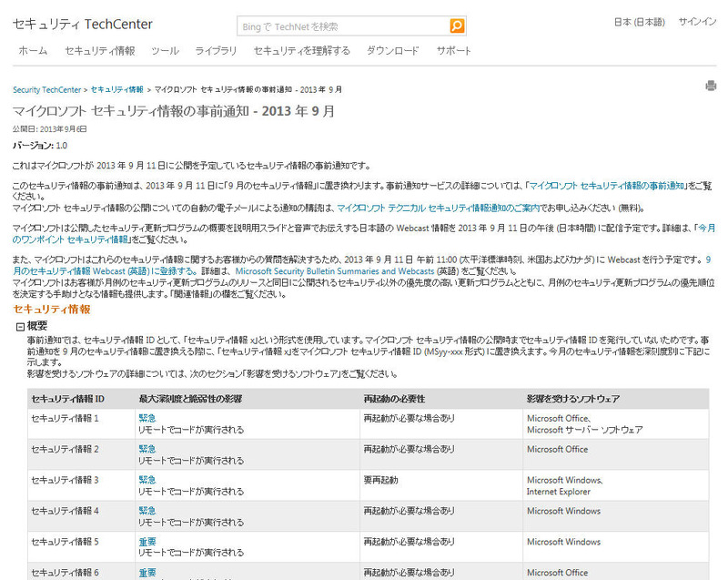Click the printer icon

pyautogui.click(x=711, y=86)
